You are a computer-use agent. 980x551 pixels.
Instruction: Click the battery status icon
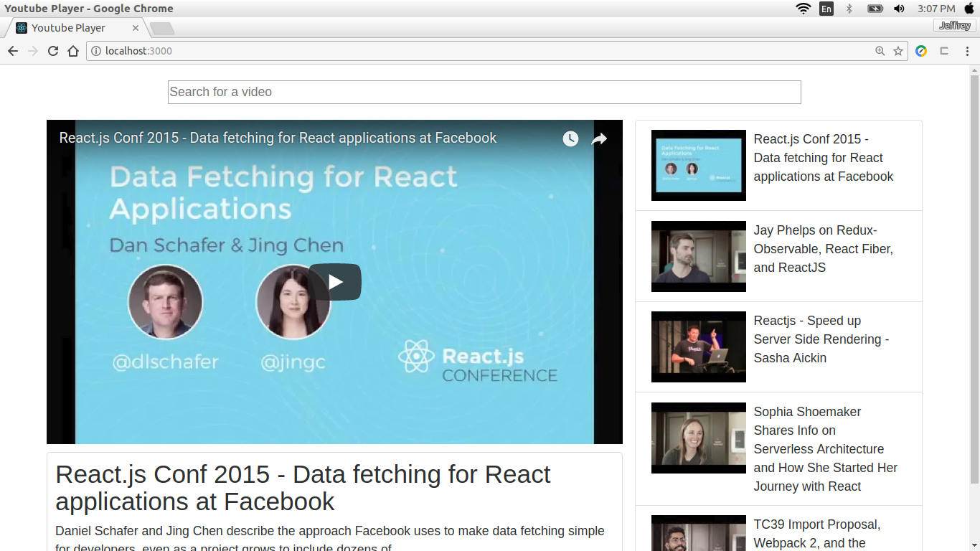pos(875,9)
